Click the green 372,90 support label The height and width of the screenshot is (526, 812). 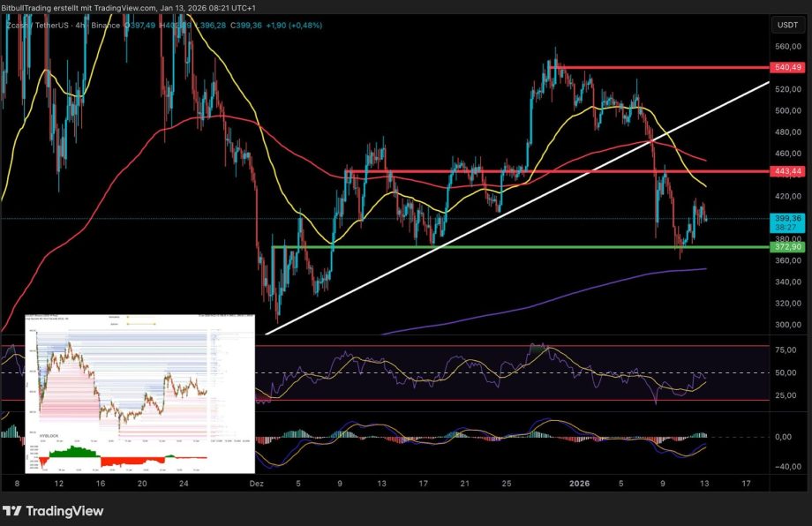coord(786,248)
